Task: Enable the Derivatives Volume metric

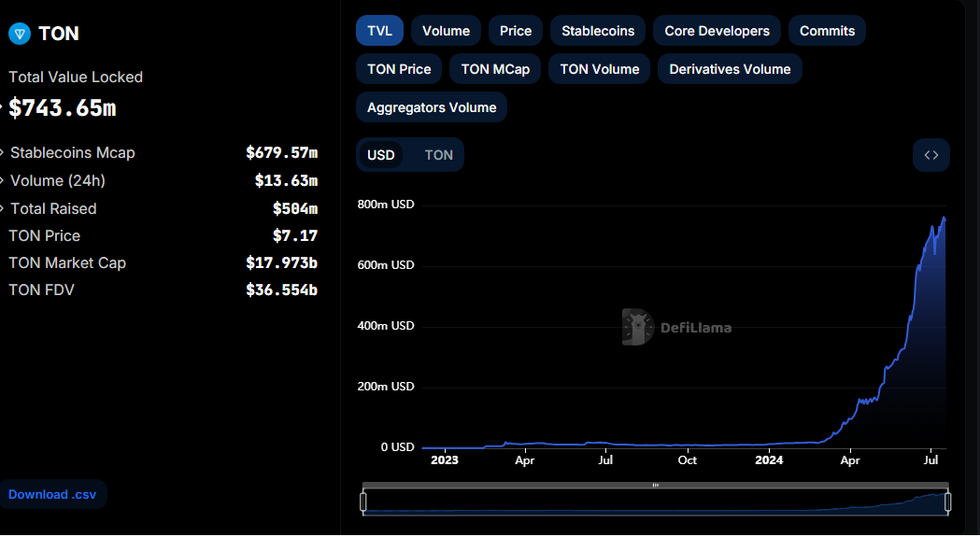Action: tap(730, 69)
